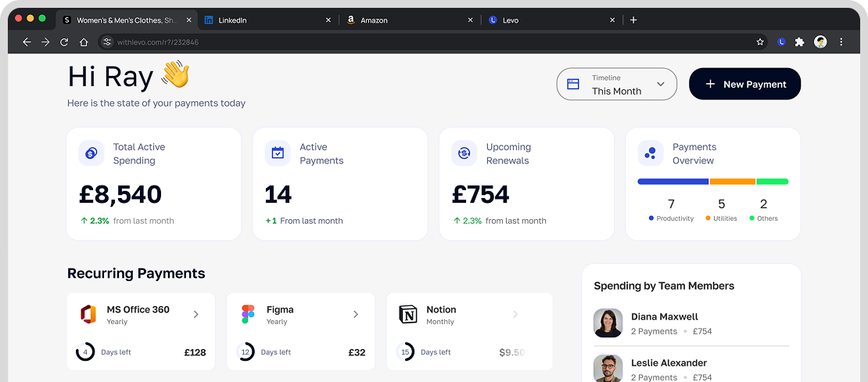
Task: Open site settings icon in address bar
Action: tap(107, 41)
